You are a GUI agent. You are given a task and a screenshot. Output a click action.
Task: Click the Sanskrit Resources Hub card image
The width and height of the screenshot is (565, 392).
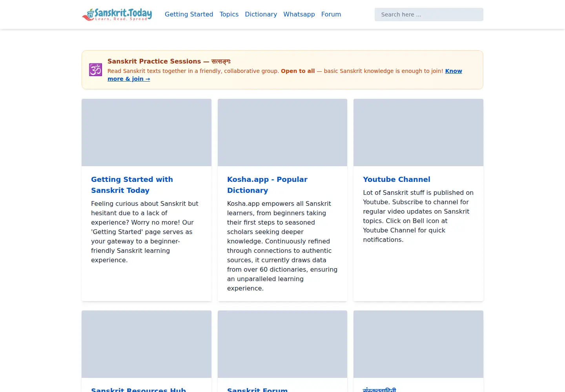click(146, 344)
